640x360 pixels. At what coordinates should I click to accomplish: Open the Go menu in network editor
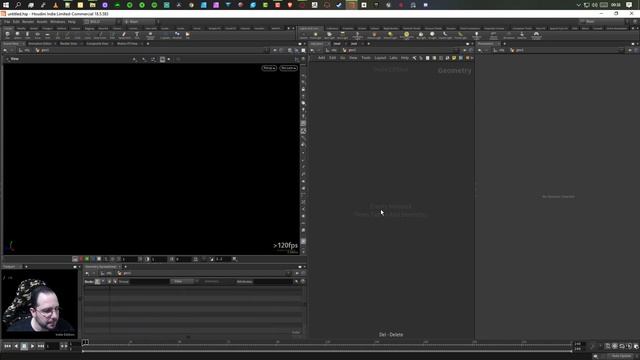pos(342,58)
